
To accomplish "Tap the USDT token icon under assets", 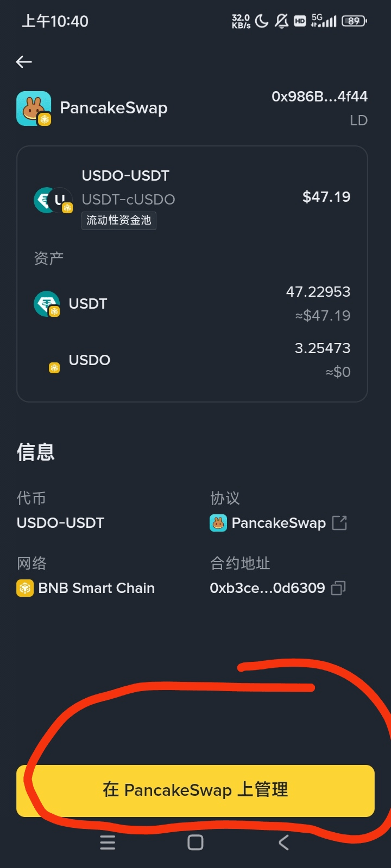I will (x=47, y=304).
